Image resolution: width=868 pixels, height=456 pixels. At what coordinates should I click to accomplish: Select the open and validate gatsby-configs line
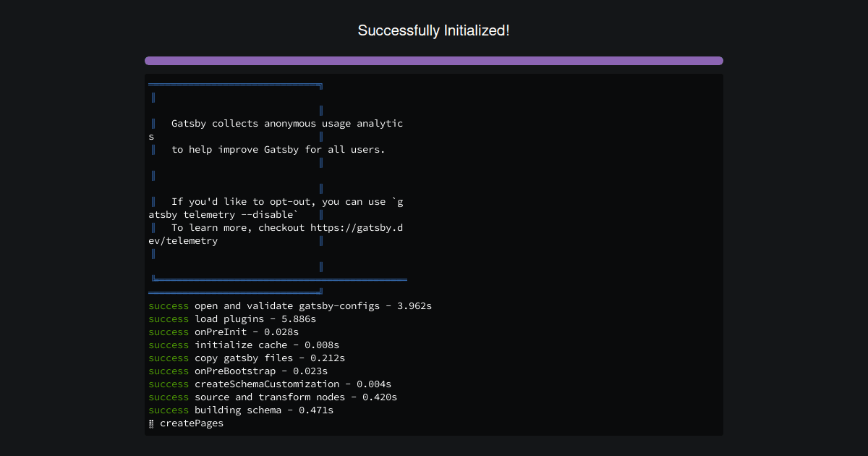click(289, 305)
